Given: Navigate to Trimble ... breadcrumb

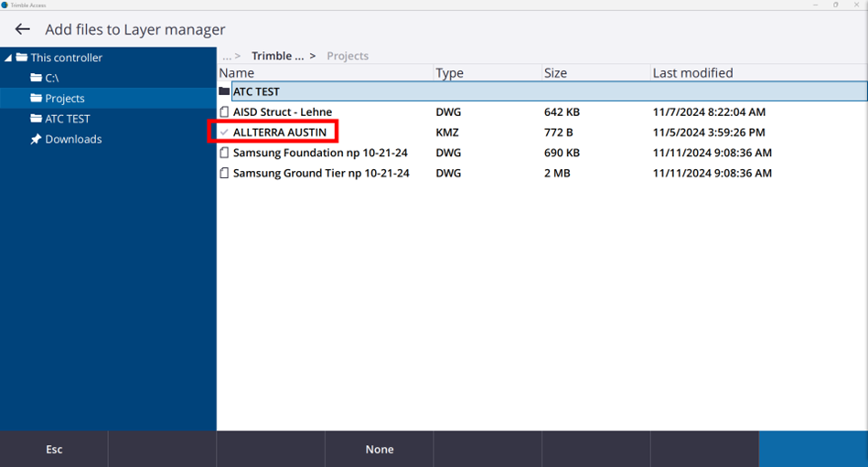Looking at the screenshot, I should coord(277,56).
